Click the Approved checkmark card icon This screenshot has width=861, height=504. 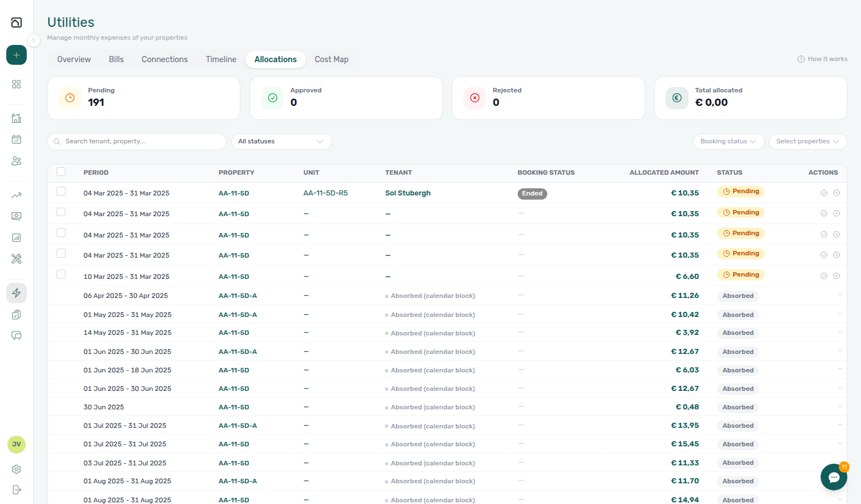(x=272, y=98)
